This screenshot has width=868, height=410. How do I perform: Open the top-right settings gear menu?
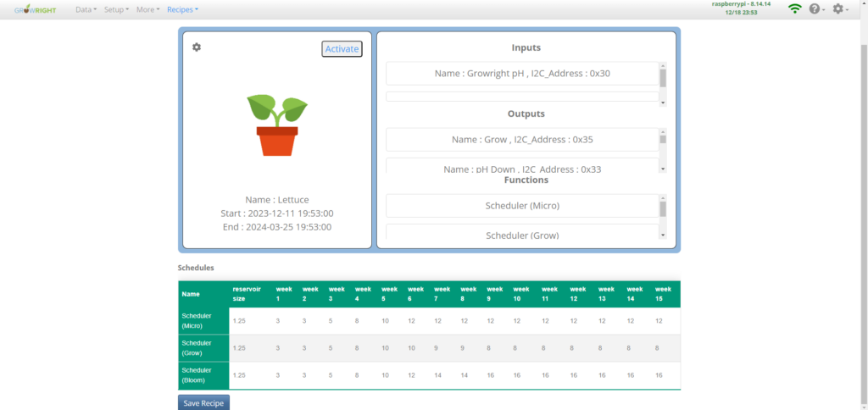[840, 8]
